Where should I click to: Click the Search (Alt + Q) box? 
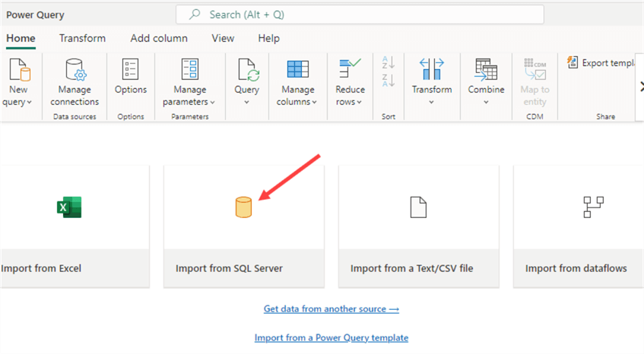click(x=360, y=14)
